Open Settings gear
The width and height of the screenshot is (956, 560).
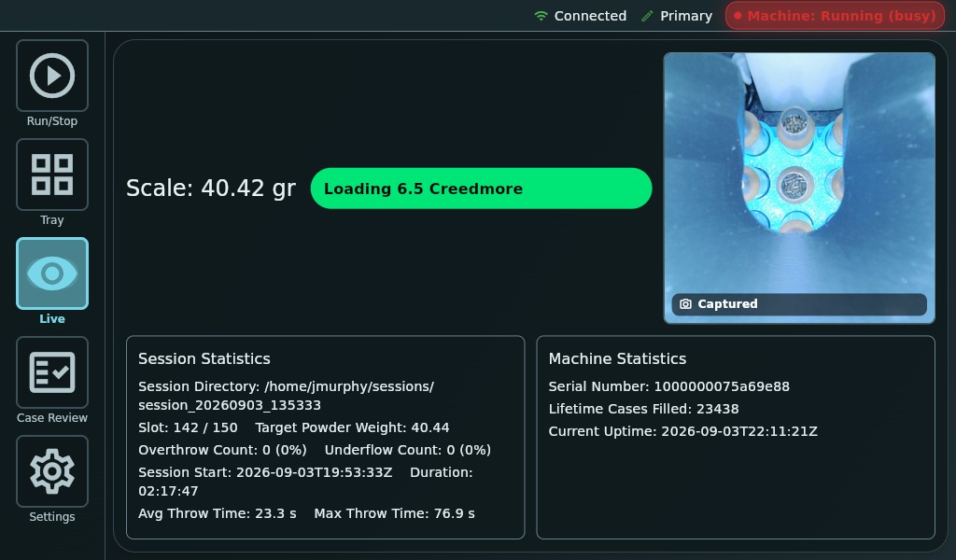[52, 471]
